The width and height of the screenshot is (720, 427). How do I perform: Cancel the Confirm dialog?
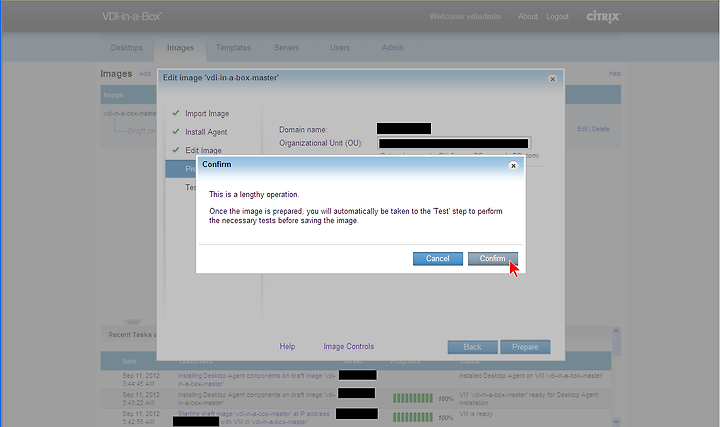click(x=438, y=258)
